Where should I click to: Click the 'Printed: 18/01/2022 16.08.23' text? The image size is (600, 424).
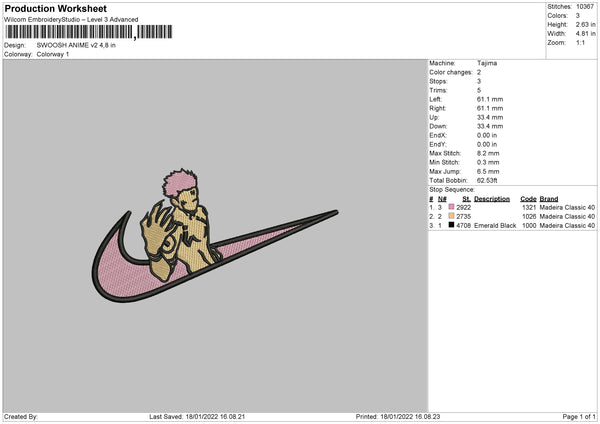(398, 417)
